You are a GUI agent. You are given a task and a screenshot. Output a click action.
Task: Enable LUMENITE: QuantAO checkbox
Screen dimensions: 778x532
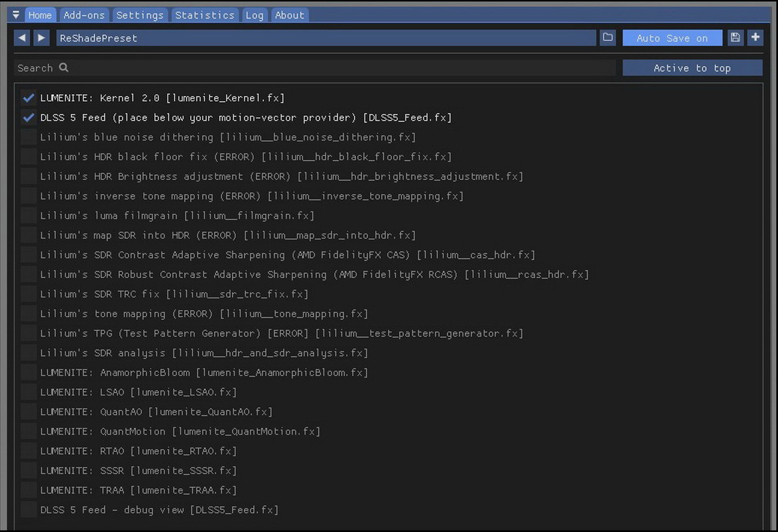coord(29,411)
